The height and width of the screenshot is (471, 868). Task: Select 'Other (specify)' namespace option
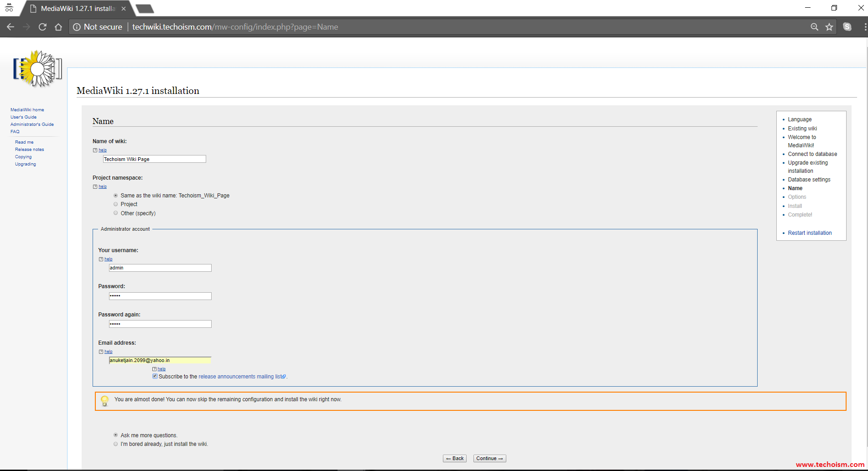pyautogui.click(x=116, y=213)
